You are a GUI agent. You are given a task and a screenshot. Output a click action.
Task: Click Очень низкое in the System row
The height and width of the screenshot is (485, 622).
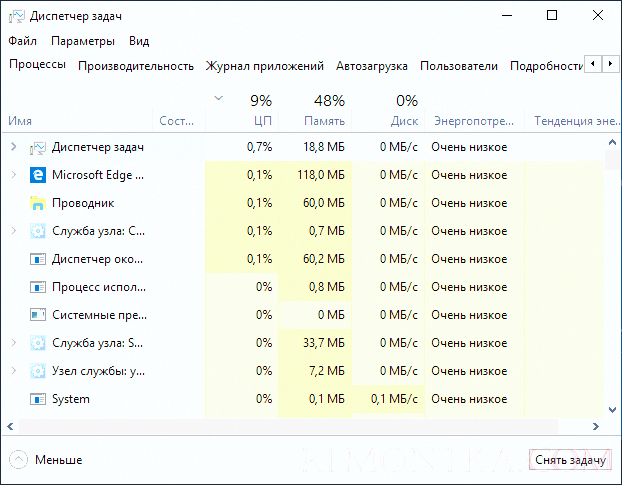[x=469, y=399]
